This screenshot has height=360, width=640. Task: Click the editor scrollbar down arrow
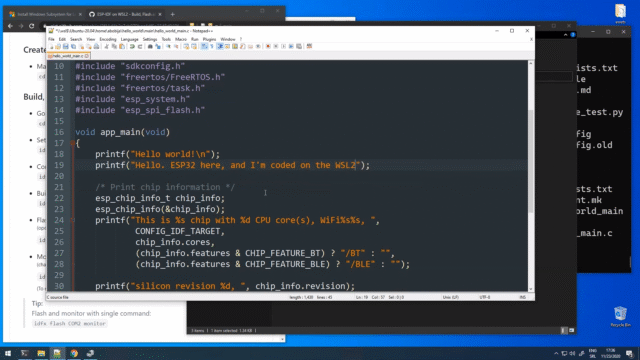click(531, 289)
